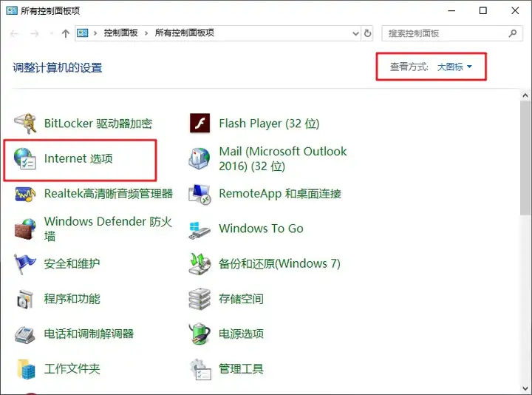Open 存储空间 link
532x395 pixels.
241,300
